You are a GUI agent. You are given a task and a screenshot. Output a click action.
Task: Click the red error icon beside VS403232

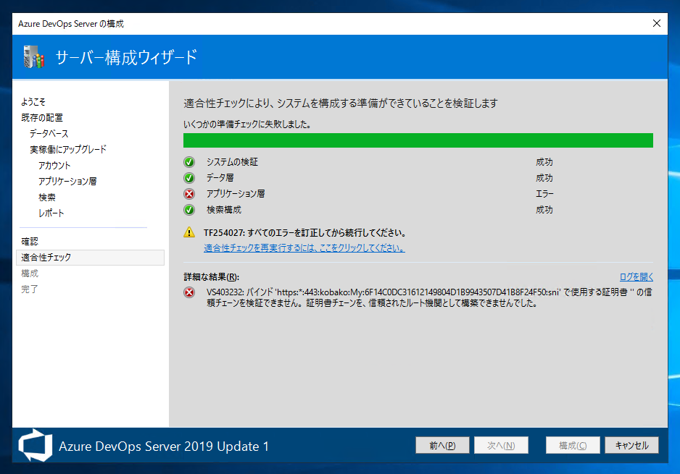click(189, 292)
